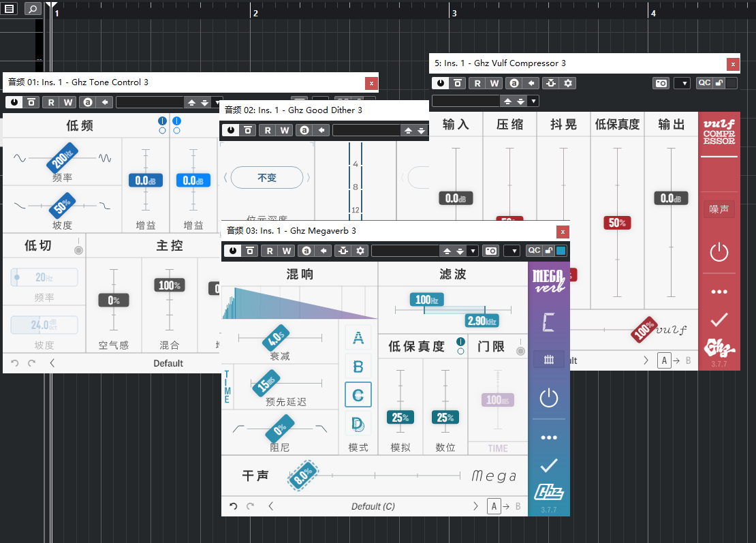Click the 不变 bit depth button in Good Dither
Image resolution: width=756 pixels, height=543 pixels.
(x=267, y=178)
